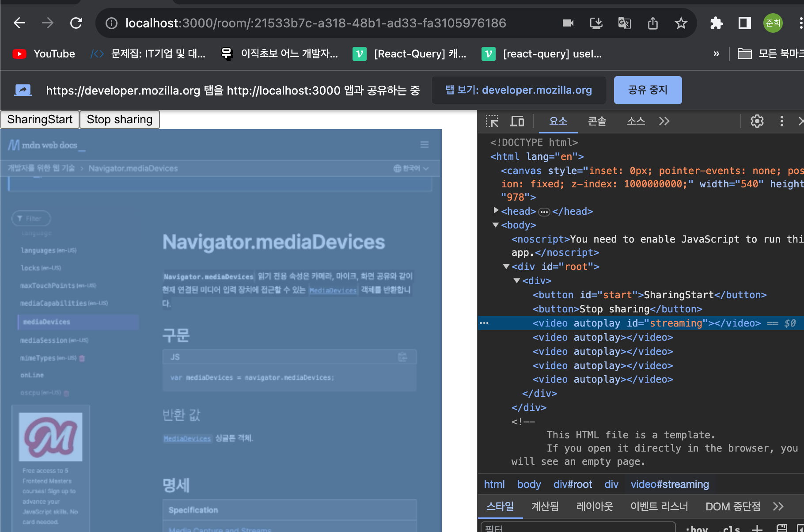This screenshot has width=804, height=532.
Task: Open the translate page icon
Action: click(625, 23)
